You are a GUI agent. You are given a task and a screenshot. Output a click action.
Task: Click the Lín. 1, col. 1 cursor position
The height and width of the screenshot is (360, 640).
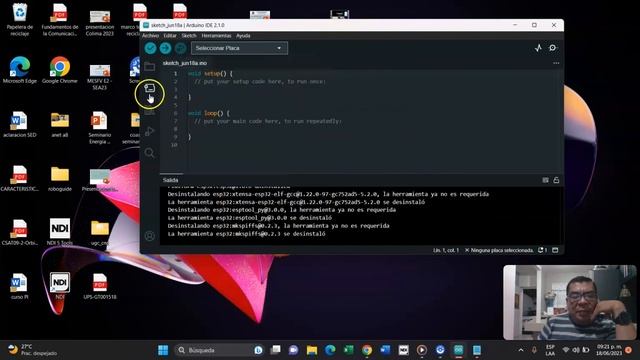tap(446, 250)
